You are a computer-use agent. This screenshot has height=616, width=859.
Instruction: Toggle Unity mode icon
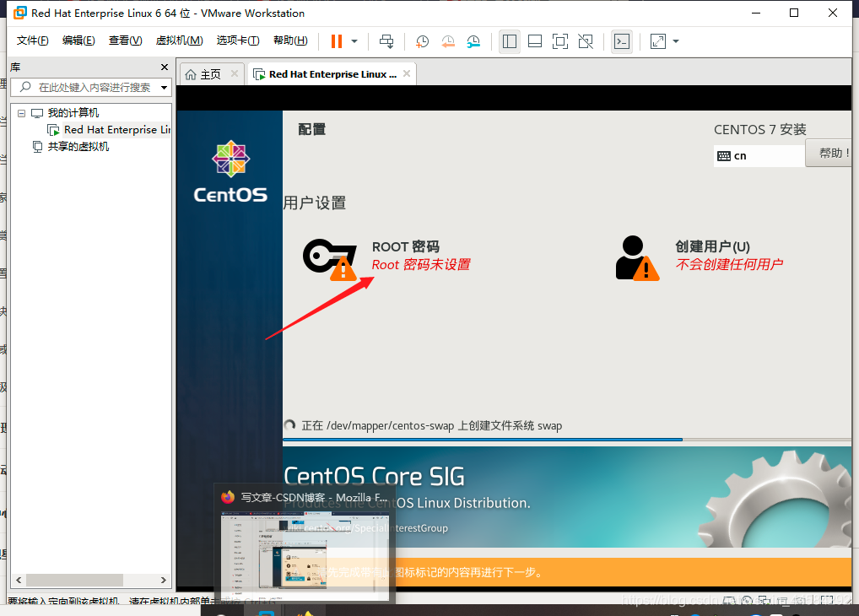(x=586, y=41)
